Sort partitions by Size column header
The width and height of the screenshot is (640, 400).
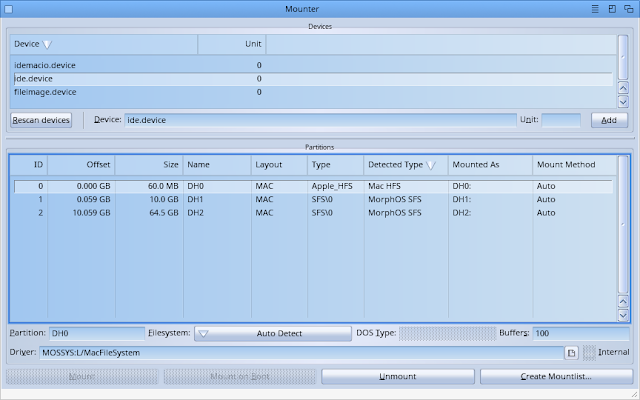point(149,165)
